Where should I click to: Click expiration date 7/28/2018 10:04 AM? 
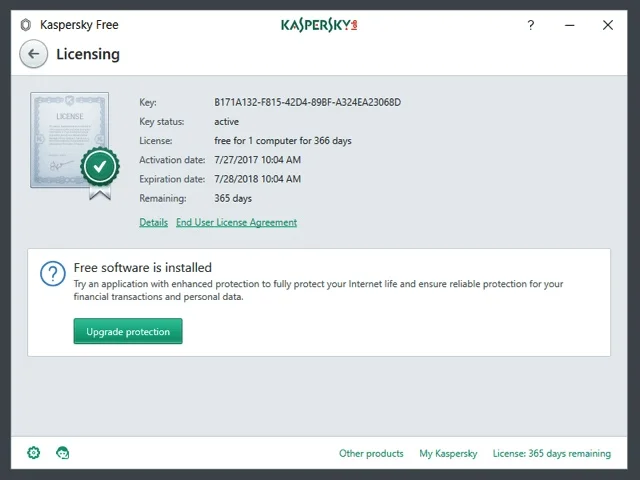pyautogui.click(x=258, y=179)
